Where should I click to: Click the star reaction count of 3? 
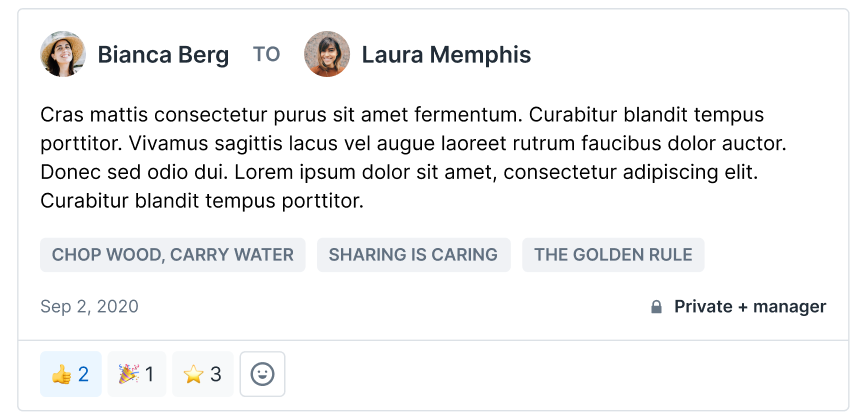(x=216, y=375)
